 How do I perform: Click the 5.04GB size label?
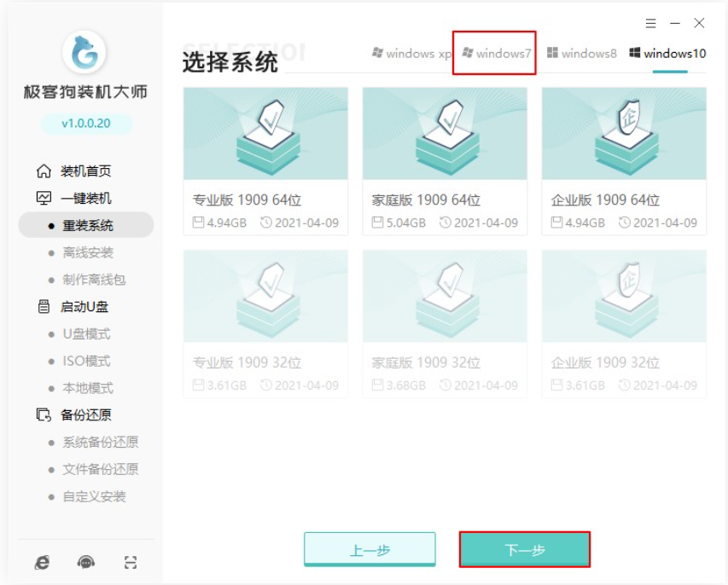pyautogui.click(x=405, y=223)
